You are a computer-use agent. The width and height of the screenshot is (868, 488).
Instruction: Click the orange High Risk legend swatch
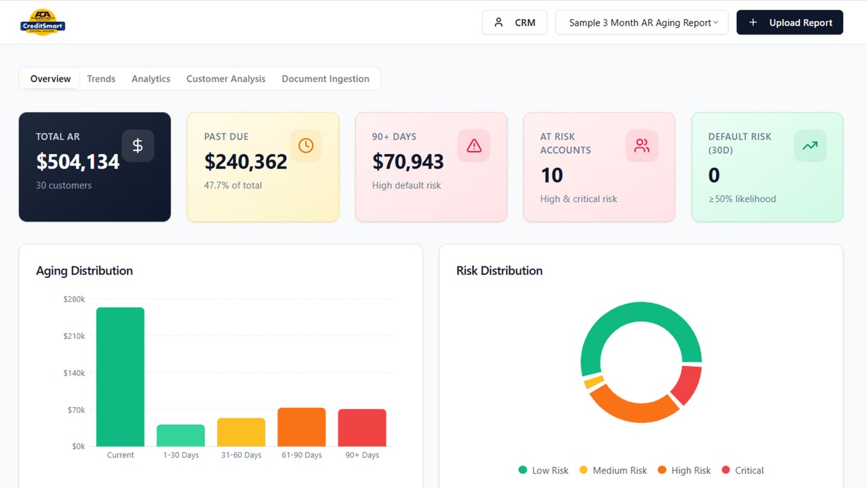(x=662, y=470)
